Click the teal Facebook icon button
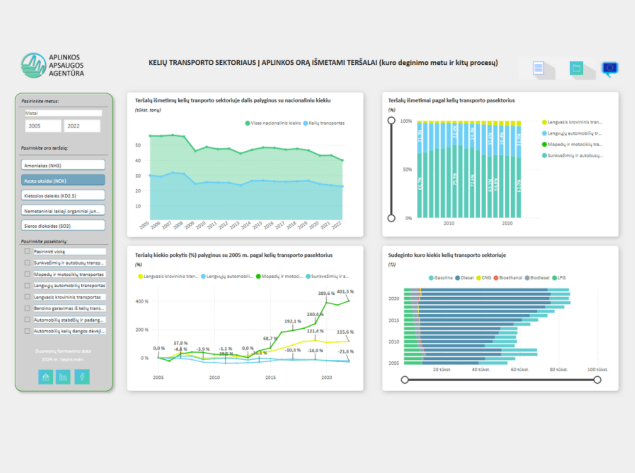 pos(82,377)
